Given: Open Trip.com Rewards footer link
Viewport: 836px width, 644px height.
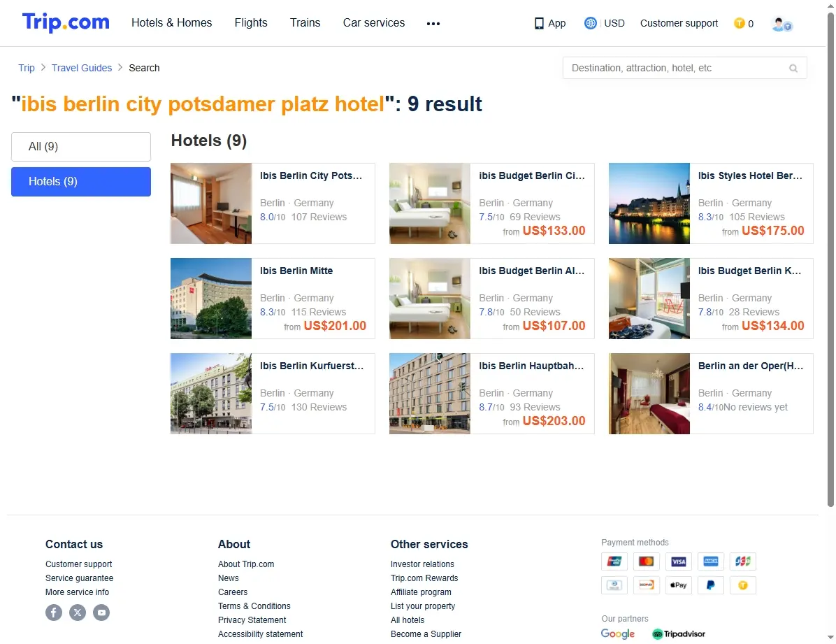Looking at the screenshot, I should (424, 578).
